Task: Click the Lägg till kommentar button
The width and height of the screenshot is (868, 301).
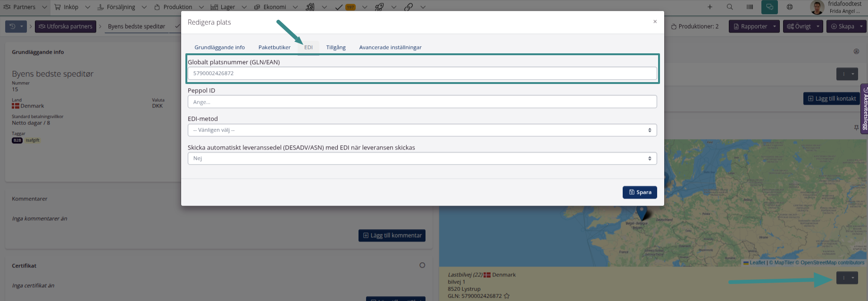Action: 392,235
